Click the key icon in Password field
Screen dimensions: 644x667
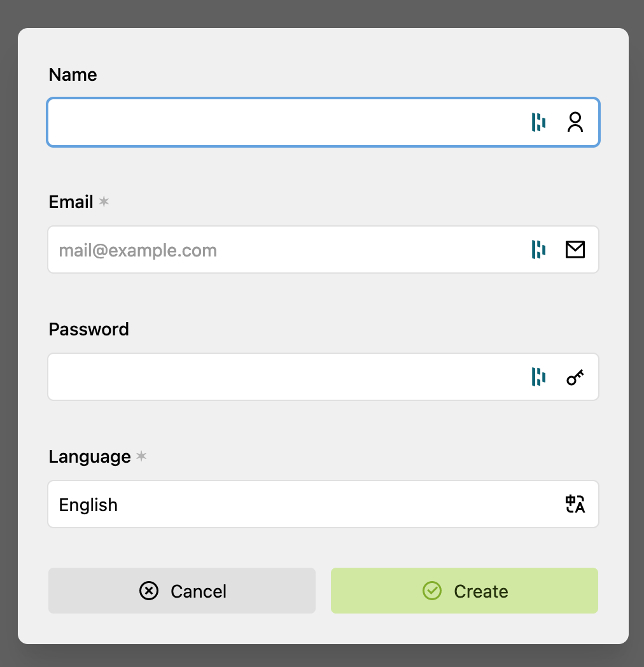[x=575, y=377]
